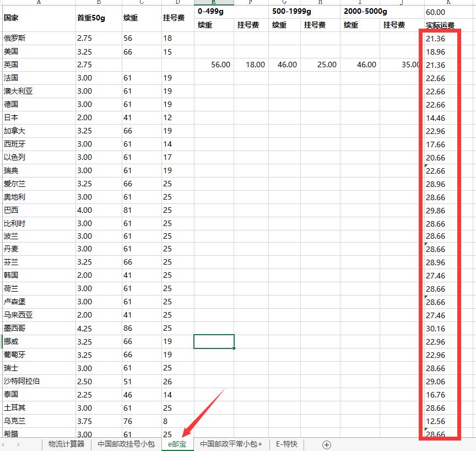Select the 2000-5000g header cell
The height and width of the screenshot is (451, 476).
[x=382, y=12]
